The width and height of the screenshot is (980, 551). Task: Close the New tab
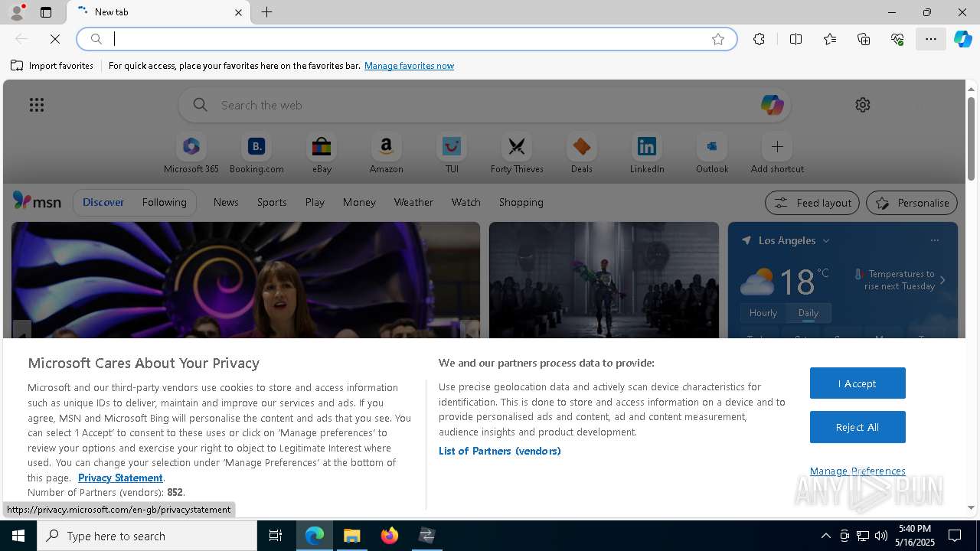(238, 12)
